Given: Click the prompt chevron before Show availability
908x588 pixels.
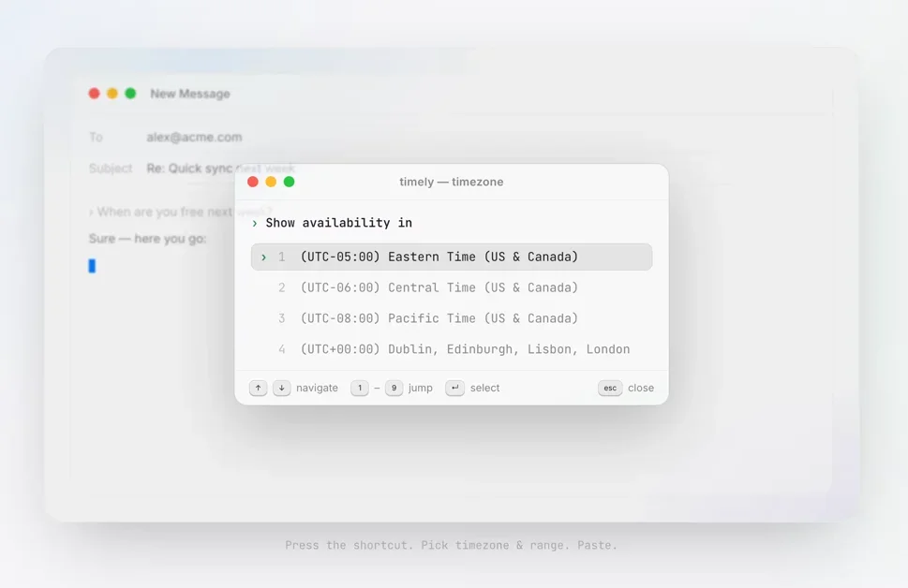Looking at the screenshot, I should (255, 224).
